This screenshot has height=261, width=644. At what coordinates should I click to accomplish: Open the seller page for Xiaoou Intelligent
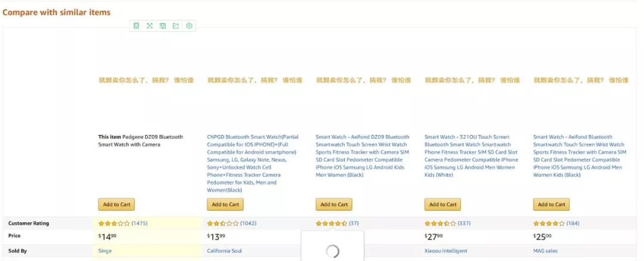[x=445, y=251]
